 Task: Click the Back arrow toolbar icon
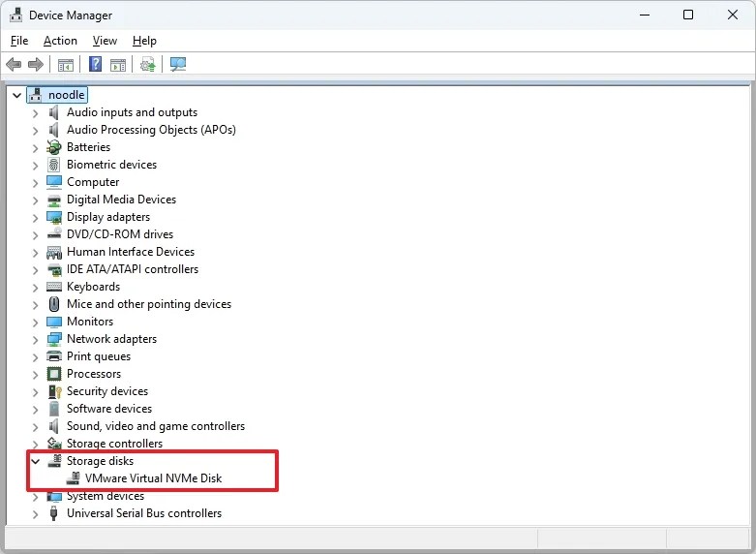pyautogui.click(x=14, y=64)
